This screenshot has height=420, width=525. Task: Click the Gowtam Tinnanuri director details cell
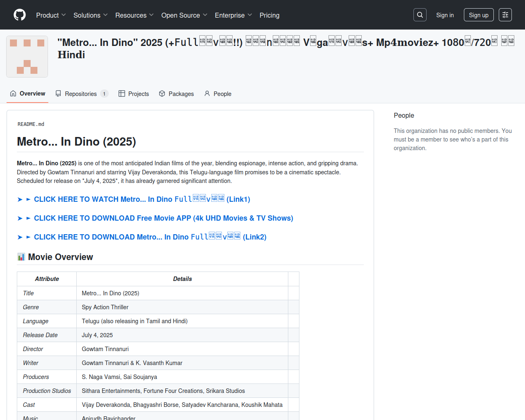point(183,349)
